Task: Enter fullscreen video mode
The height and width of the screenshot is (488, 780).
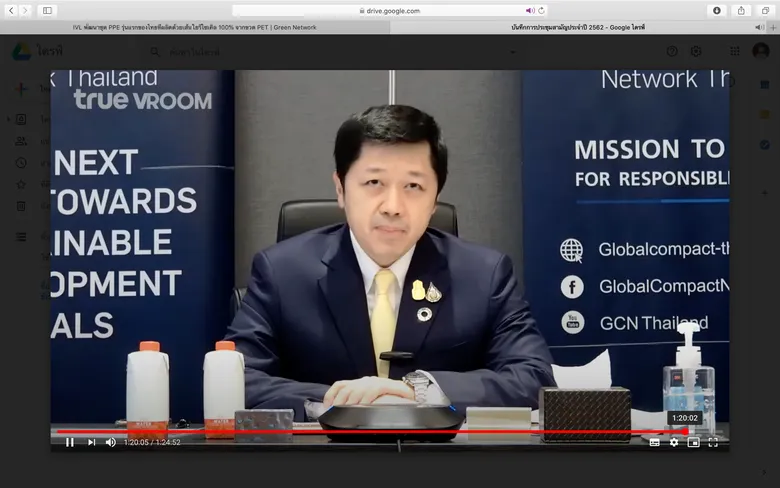Action: (x=713, y=442)
